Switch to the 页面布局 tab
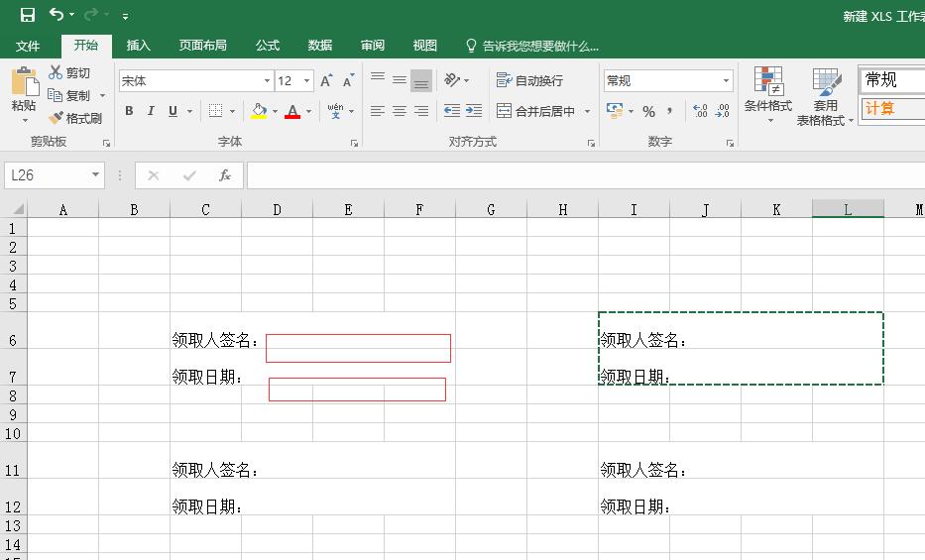 tap(202, 46)
